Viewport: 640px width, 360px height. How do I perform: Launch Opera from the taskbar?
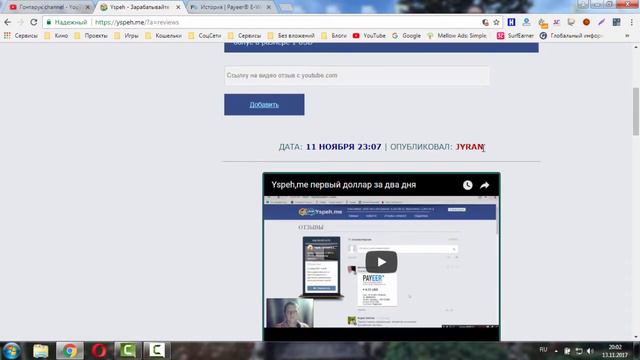coord(99,351)
